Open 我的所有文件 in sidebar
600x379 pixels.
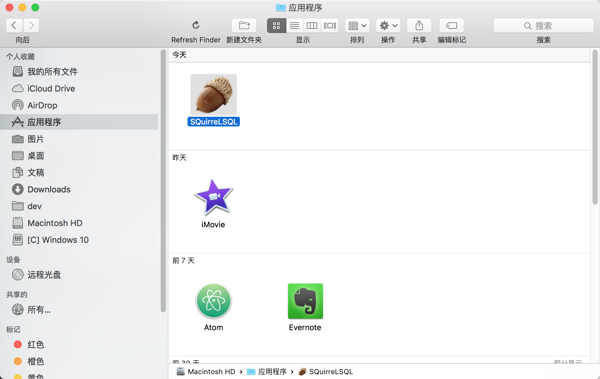pyautogui.click(x=79, y=72)
